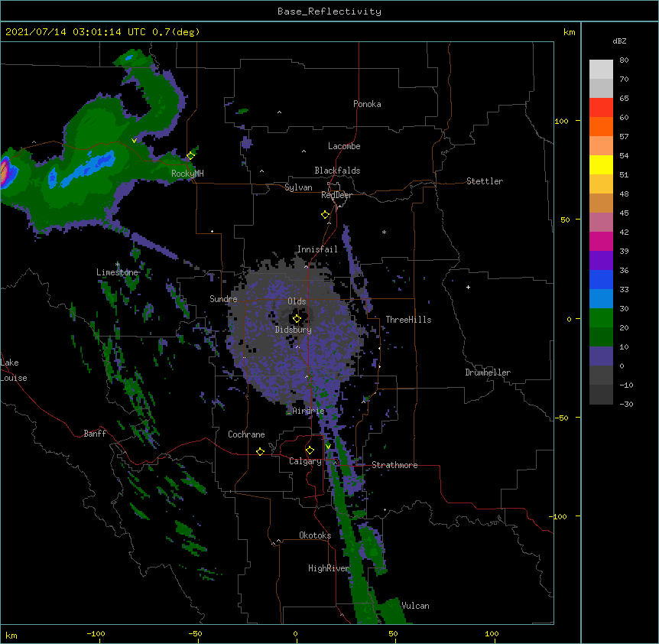
Task: Click the RockyMH label
Action: coord(187,173)
